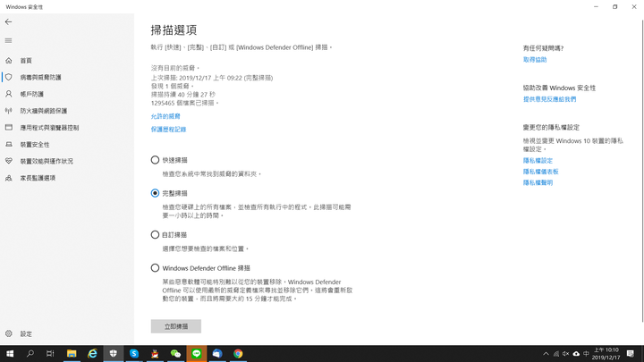Click the network tray icon
644x362 pixels.
[x=556, y=354]
